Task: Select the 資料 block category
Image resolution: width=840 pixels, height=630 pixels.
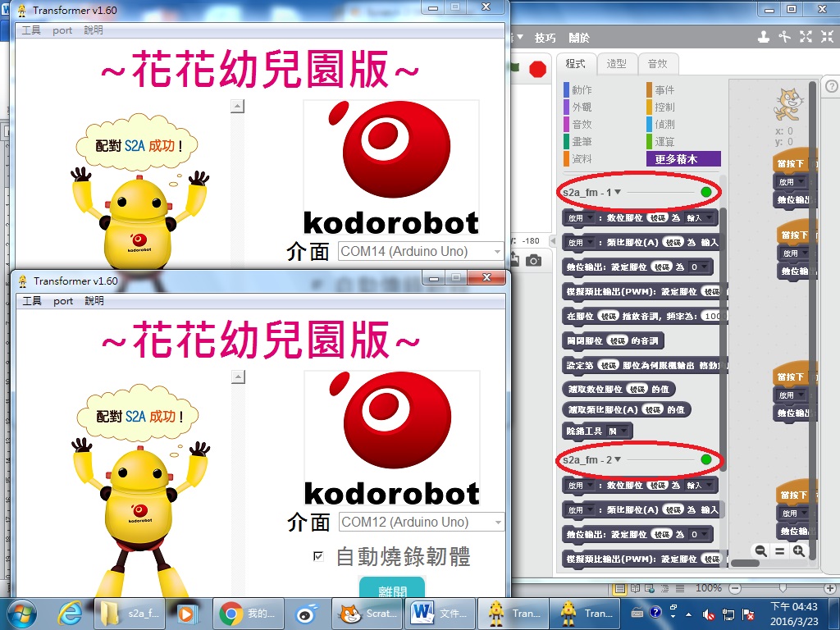Action: [582, 158]
